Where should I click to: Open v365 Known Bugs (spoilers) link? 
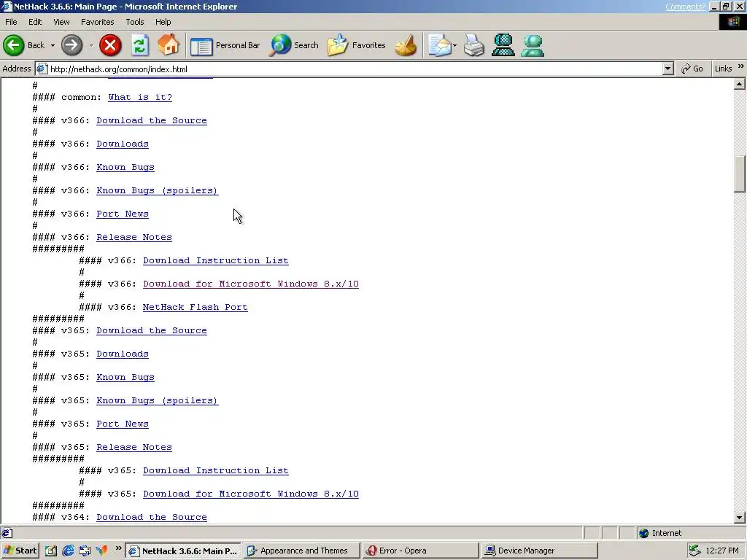coord(158,400)
